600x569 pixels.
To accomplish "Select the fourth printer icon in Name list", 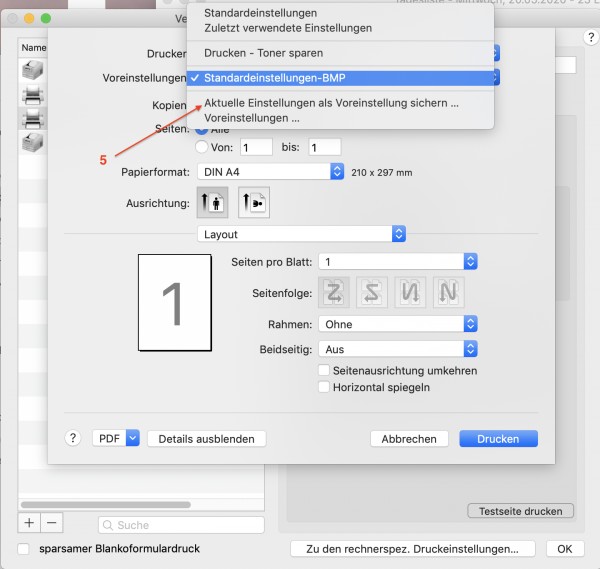I will [x=33, y=142].
